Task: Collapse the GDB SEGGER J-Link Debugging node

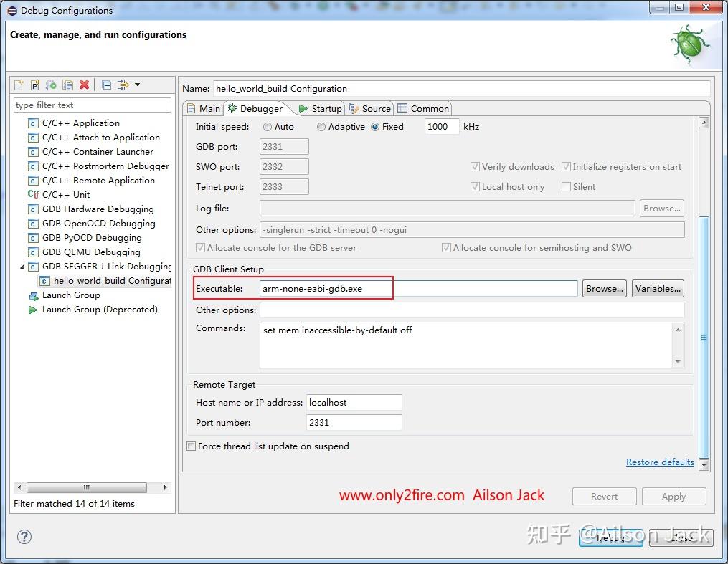Action: tap(22, 267)
